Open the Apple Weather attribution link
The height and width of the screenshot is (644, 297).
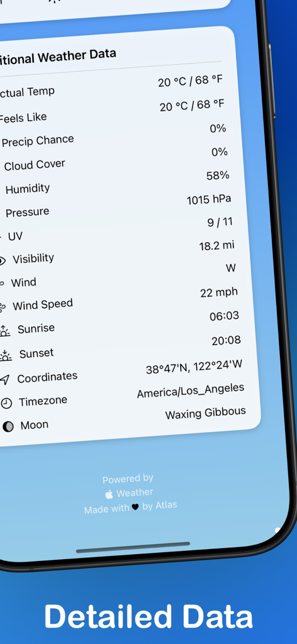point(129,493)
